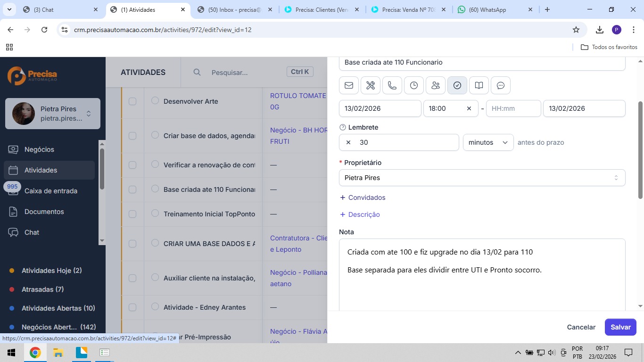The height and width of the screenshot is (362, 644).
Task: Select the email activity type icon
Action: (x=349, y=85)
